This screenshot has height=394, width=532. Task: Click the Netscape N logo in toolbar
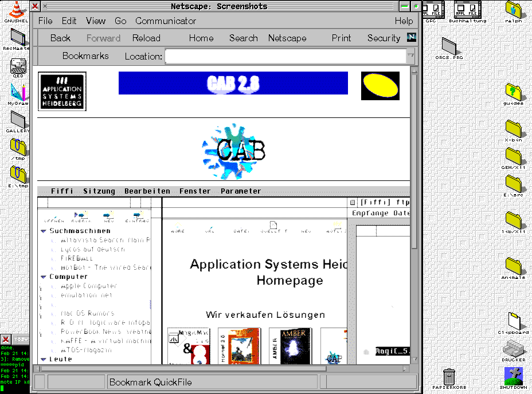pos(412,37)
